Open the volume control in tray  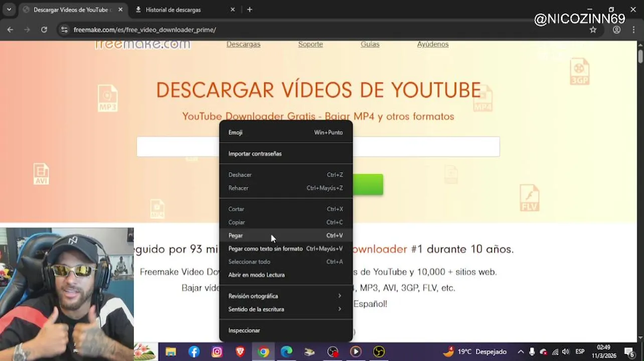pyautogui.click(x=566, y=352)
